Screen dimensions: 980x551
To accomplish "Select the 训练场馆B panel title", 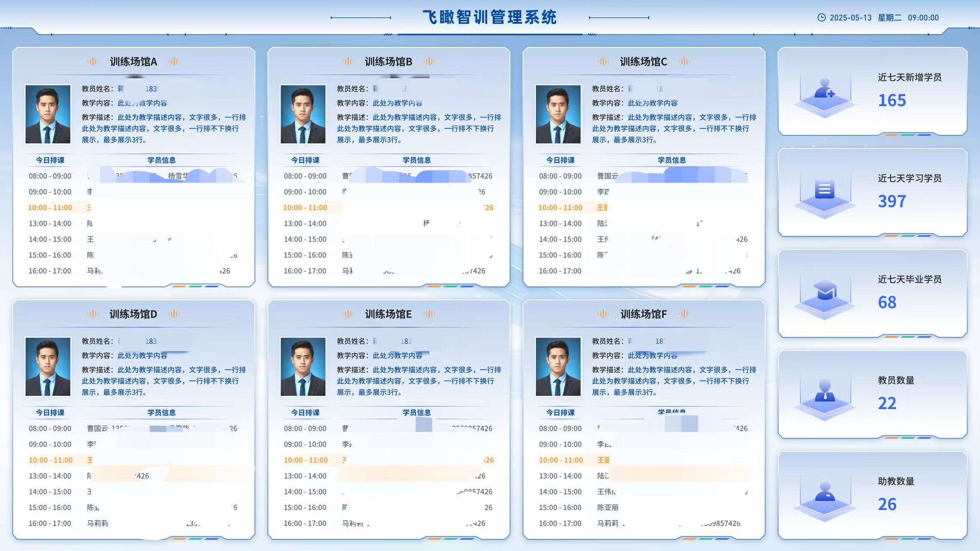I will pos(388,62).
